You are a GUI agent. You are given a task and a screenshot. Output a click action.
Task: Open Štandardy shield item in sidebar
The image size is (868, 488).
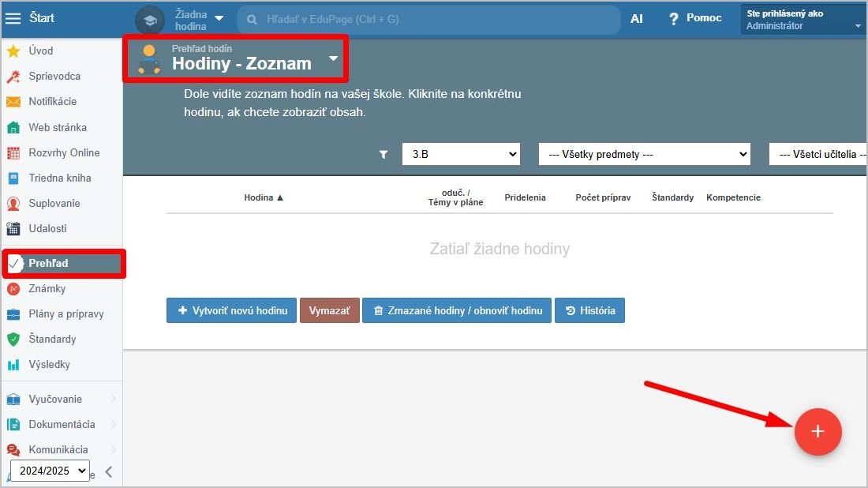[52, 339]
